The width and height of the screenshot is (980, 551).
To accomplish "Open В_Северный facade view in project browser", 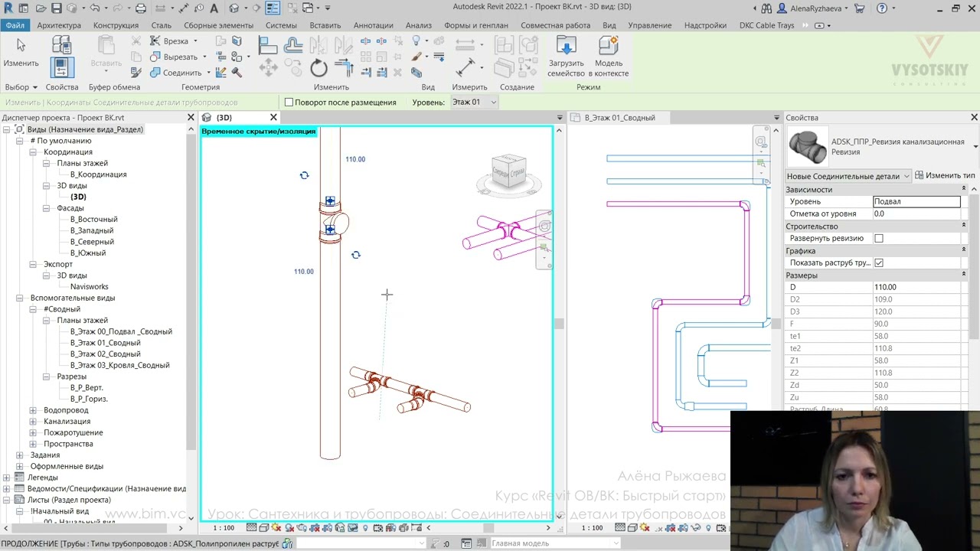I will 92,242.
